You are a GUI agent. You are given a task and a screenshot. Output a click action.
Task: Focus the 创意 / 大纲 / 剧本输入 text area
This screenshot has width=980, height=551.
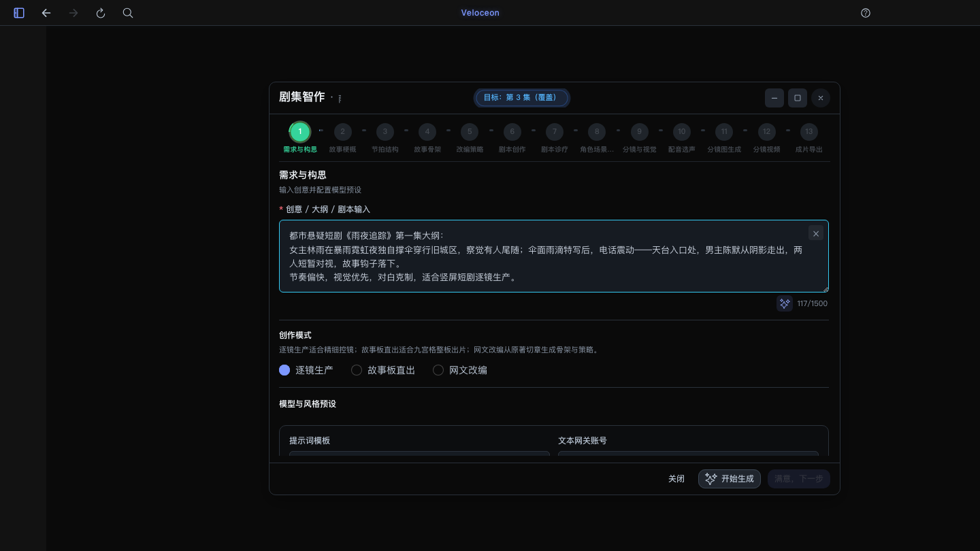[554, 256]
